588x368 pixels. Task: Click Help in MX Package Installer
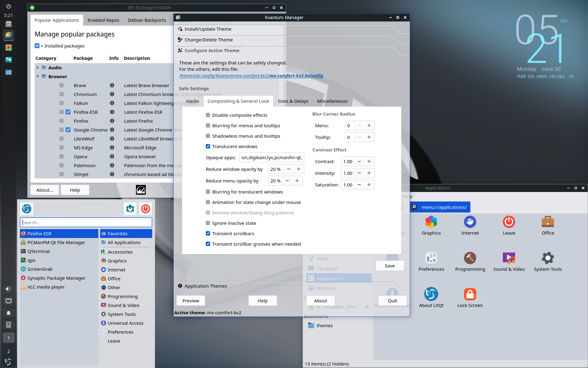coord(75,190)
